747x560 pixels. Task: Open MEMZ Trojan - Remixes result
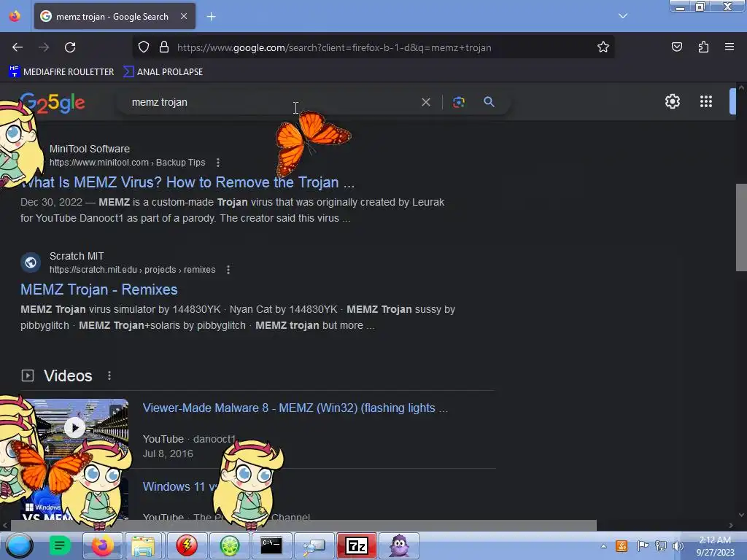point(99,289)
